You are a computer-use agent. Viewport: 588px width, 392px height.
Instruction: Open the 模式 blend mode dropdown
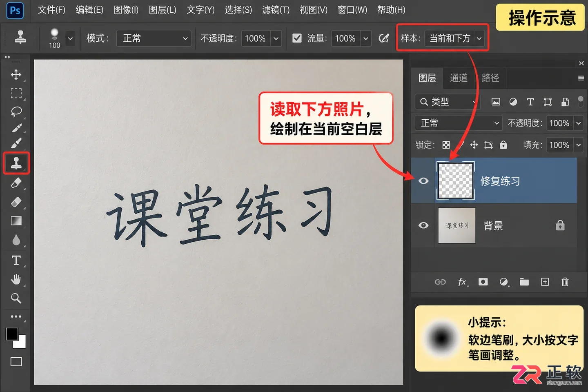point(154,38)
